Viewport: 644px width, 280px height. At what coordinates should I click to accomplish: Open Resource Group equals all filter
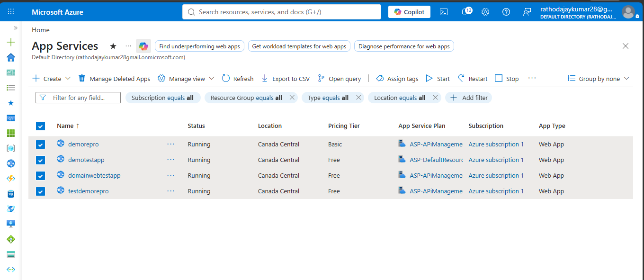click(x=246, y=98)
